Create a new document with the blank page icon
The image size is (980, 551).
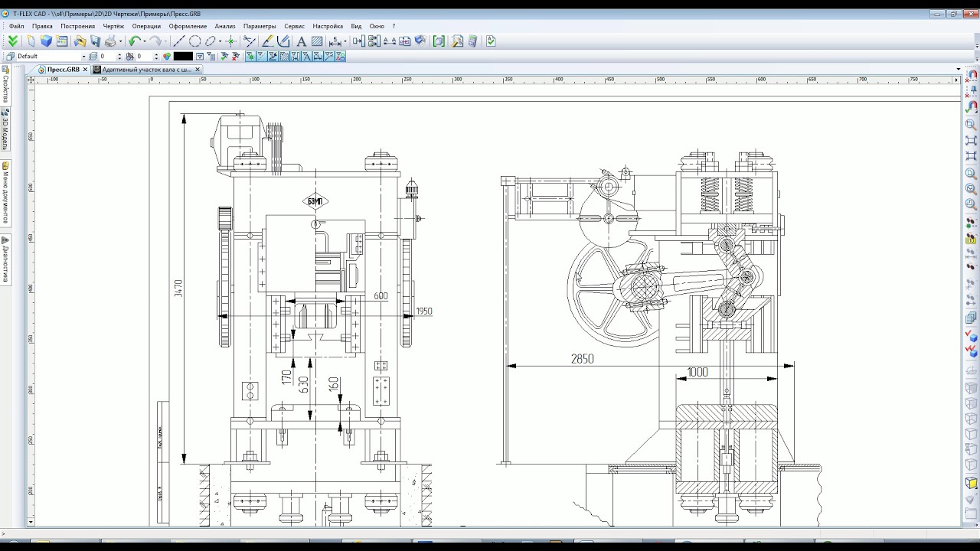31,41
